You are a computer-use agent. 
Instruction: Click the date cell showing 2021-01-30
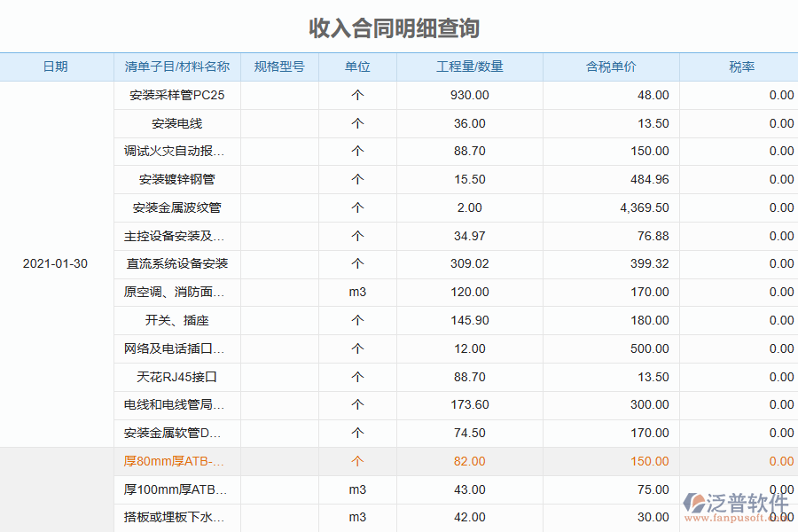pyautogui.click(x=56, y=263)
